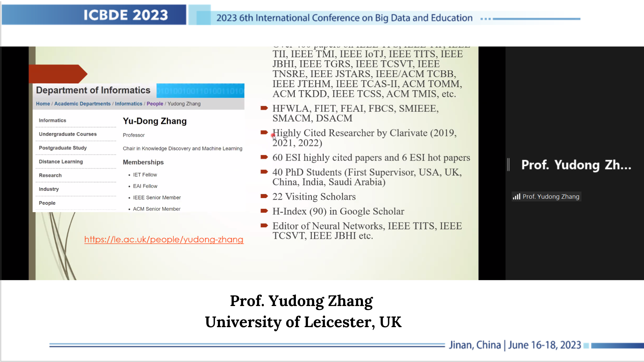Click the red arrow bullet before 60 ESI papers
The height and width of the screenshot is (362, 644).
(x=264, y=157)
